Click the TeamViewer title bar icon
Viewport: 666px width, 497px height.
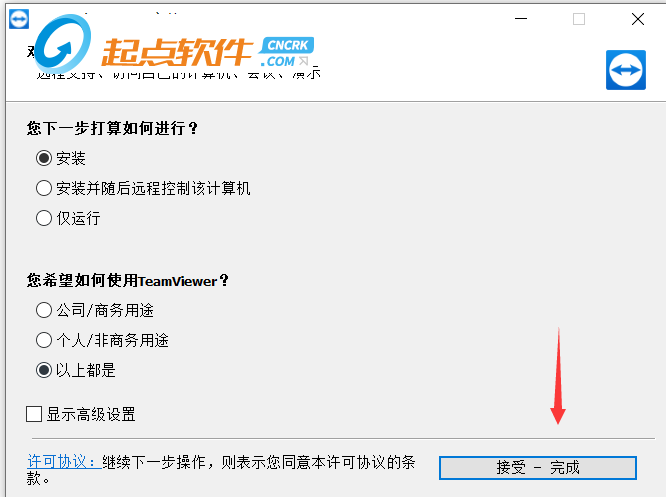(x=19, y=19)
